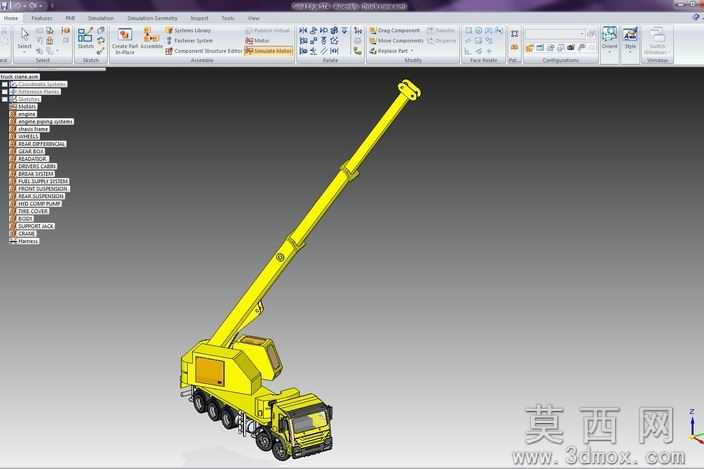704x469 pixels.
Task: Click first Relate group top-left icon
Action: click(303, 30)
